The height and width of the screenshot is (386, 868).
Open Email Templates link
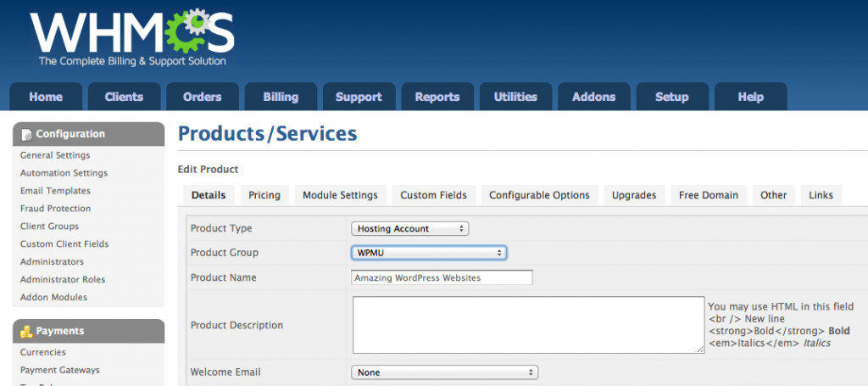[55, 191]
